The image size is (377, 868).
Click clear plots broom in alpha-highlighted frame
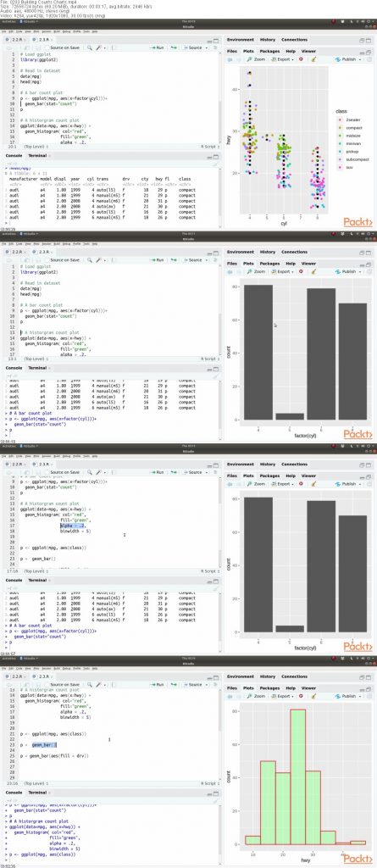(x=313, y=484)
